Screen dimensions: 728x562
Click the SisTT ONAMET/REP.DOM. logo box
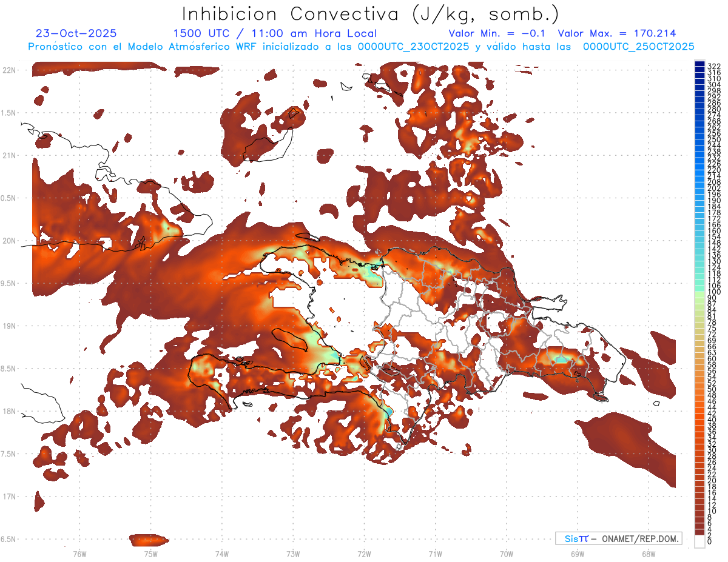(618, 538)
